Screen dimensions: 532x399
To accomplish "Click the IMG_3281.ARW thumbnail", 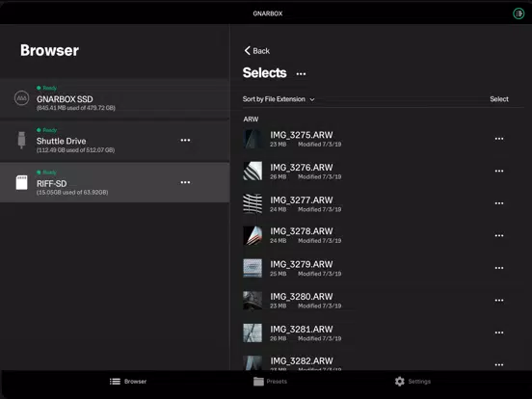I will tap(253, 332).
